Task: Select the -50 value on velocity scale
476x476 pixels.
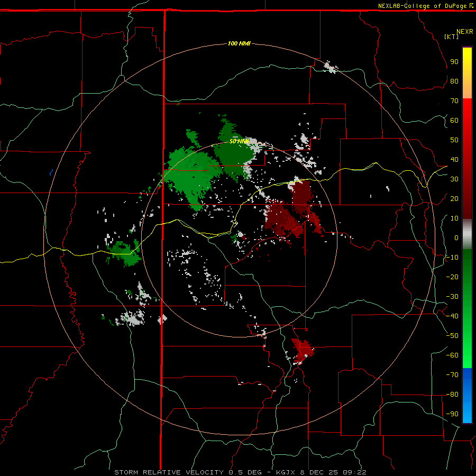Action: click(452, 336)
